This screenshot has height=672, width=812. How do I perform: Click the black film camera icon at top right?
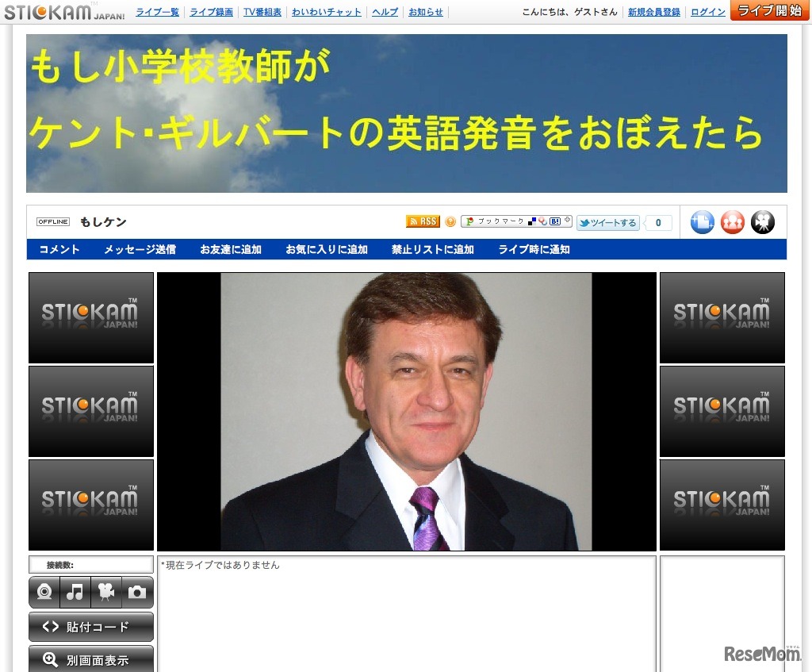pyautogui.click(x=762, y=222)
